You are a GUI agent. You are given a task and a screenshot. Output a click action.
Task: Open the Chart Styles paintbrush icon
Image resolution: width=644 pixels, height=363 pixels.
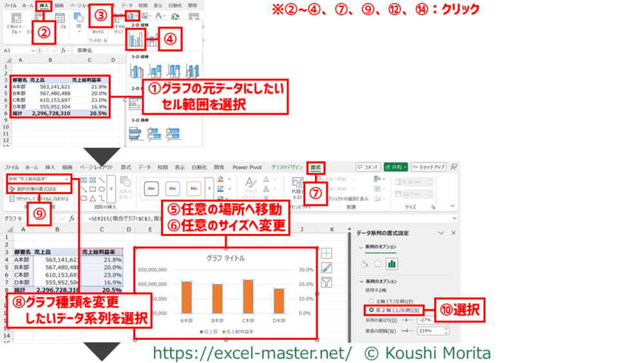tap(327, 268)
